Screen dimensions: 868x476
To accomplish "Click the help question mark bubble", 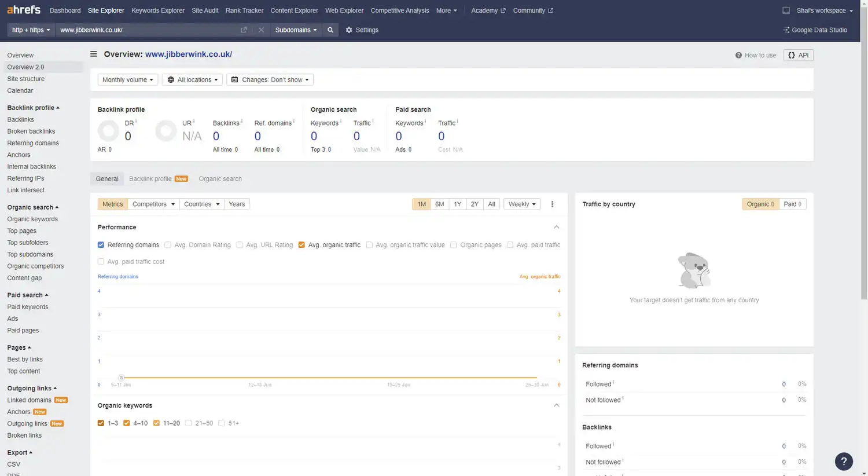I will coord(844,461).
